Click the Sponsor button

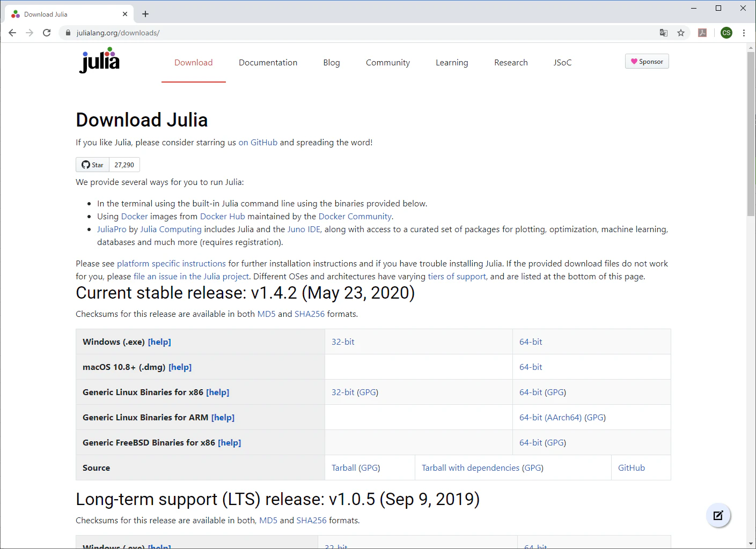click(x=647, y=61)
